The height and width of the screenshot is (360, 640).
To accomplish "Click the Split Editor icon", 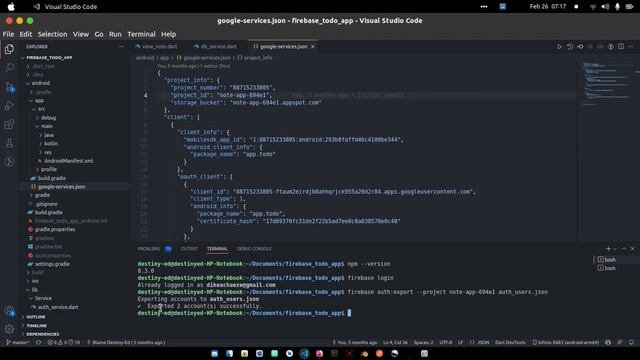I will pyautogui.click(x=621, y=47).
